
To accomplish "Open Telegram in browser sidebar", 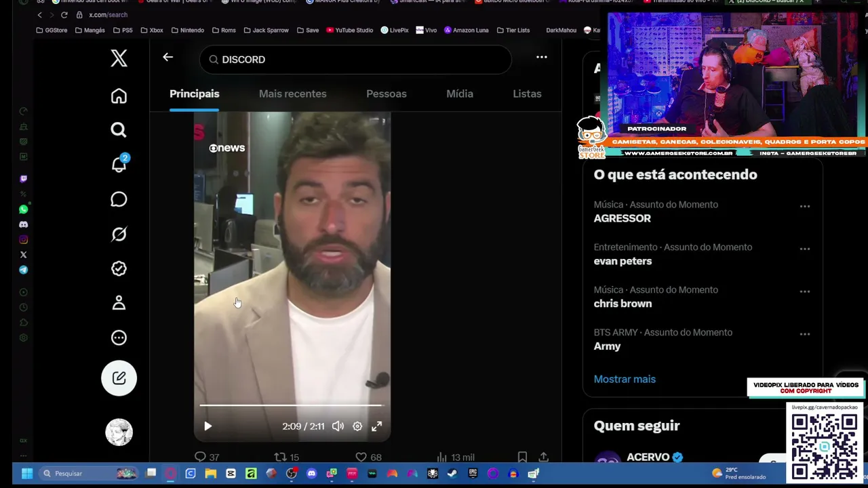I will [x=24, y=270].
